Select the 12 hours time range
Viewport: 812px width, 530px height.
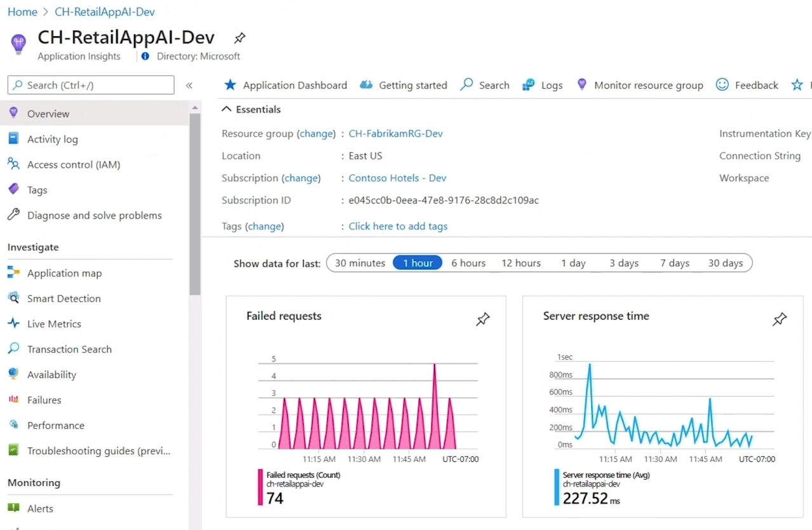coord(521,263)
